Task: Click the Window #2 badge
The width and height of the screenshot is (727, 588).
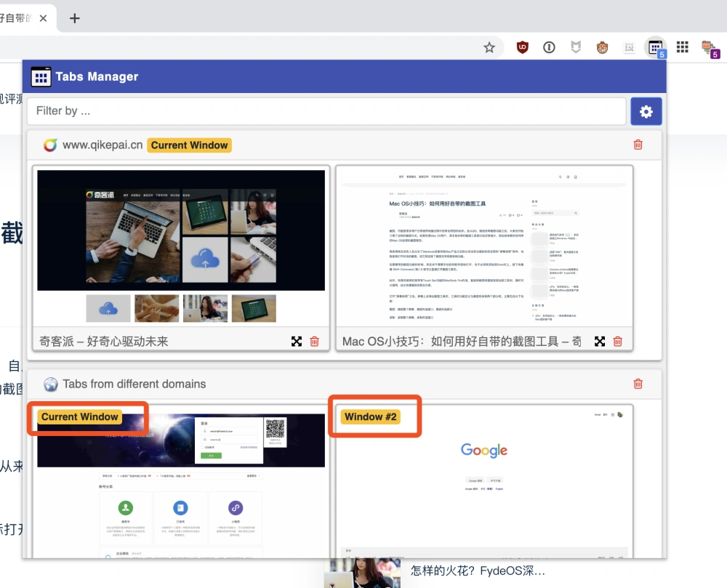Action: (x=371, y=417)
